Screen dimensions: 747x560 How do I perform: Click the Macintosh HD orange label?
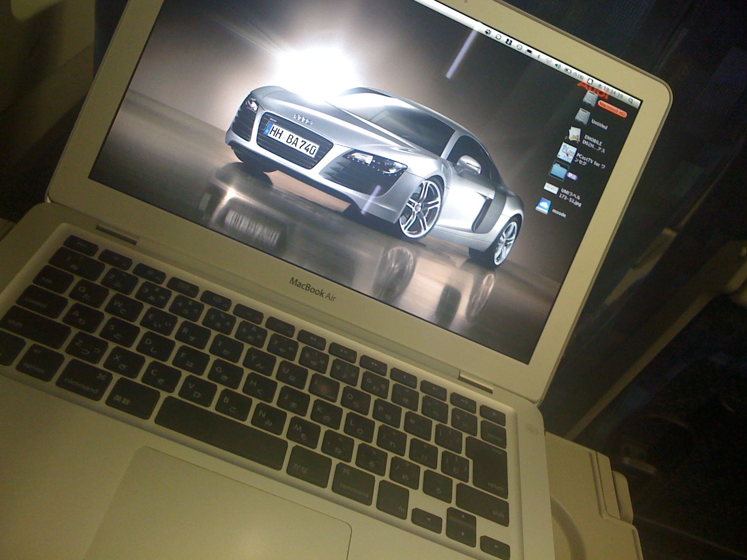click(612, 109)
